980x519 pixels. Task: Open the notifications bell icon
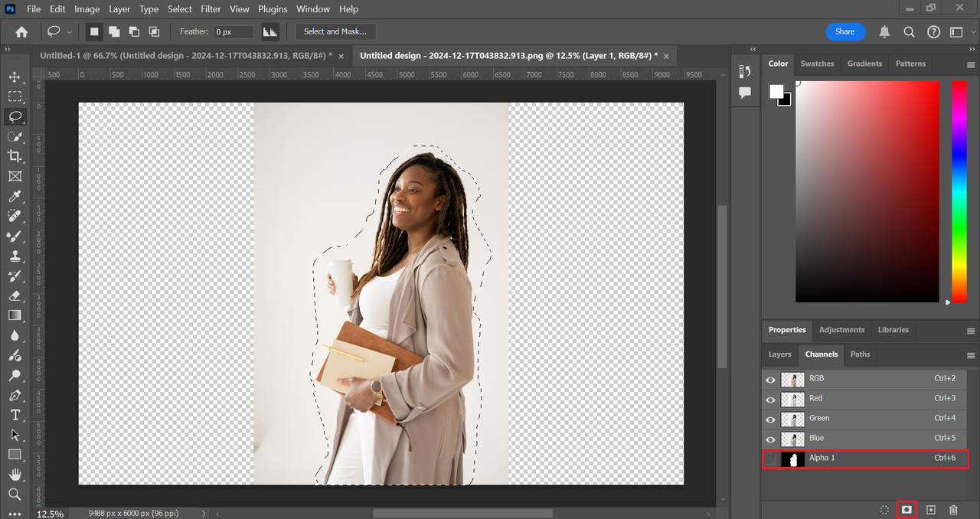point(884,31)
